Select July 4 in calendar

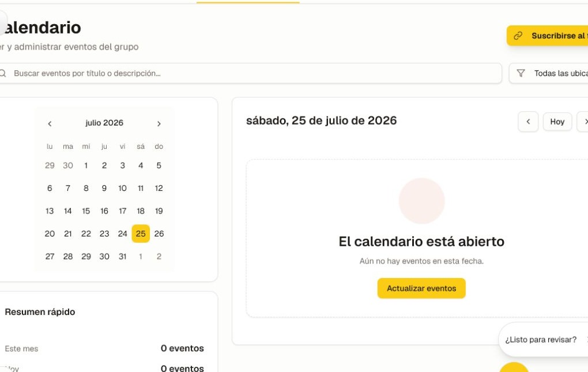(141, 166)
